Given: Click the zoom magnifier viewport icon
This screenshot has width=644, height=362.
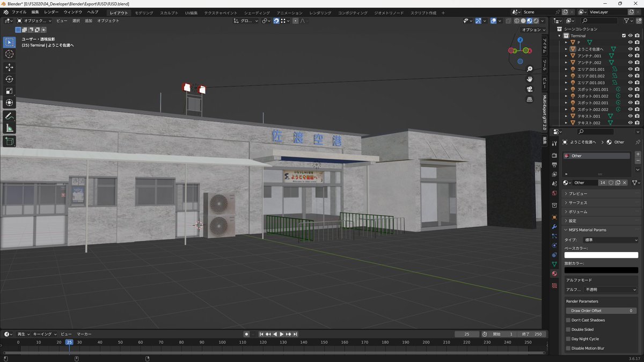Looking at the screenshot, I should 530,69.
